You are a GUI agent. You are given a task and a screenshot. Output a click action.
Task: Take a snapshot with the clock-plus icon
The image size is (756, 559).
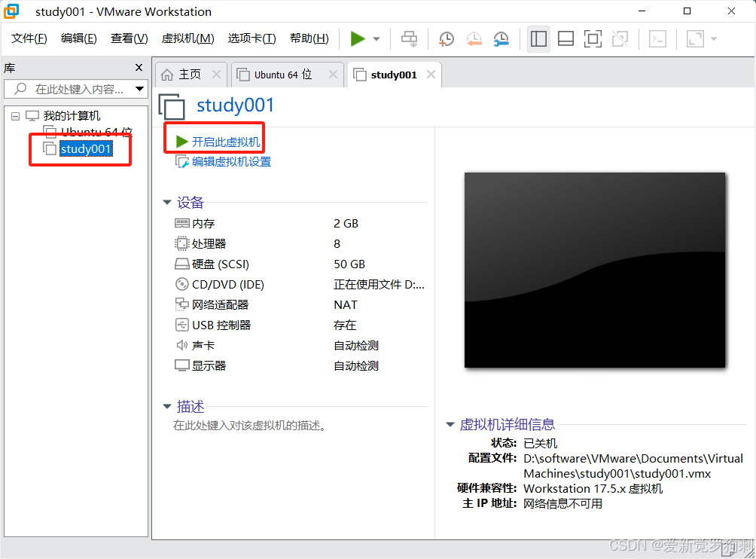point(447,38)
